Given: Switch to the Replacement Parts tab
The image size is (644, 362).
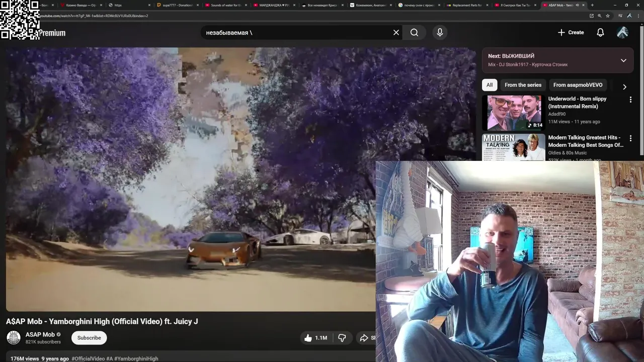Looking at the screenshot, I should (x=467, y=5).
